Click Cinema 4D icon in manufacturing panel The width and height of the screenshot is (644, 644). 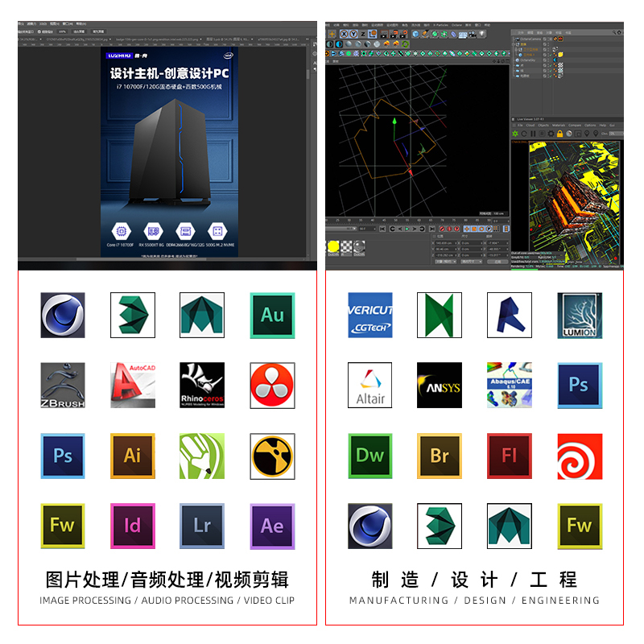[370, 526]
